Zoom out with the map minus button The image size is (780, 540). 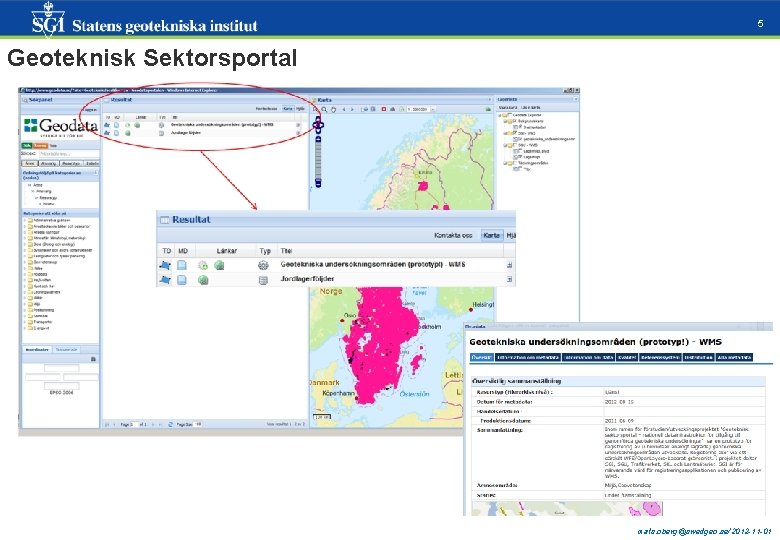(x=318, y=183)
